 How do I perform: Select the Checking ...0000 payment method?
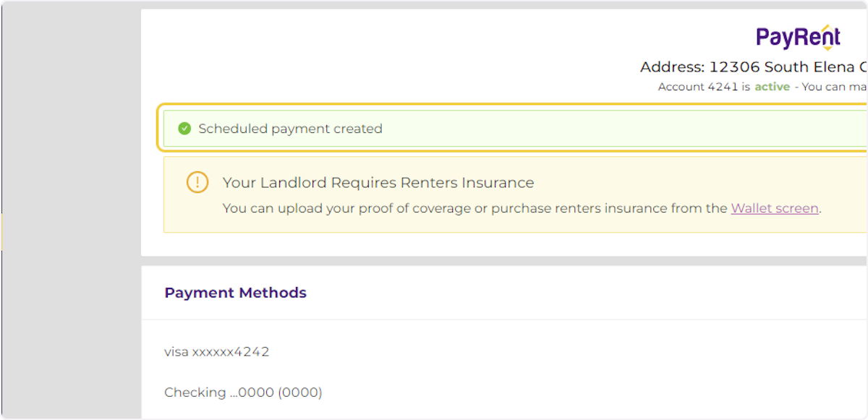point(244,393)
